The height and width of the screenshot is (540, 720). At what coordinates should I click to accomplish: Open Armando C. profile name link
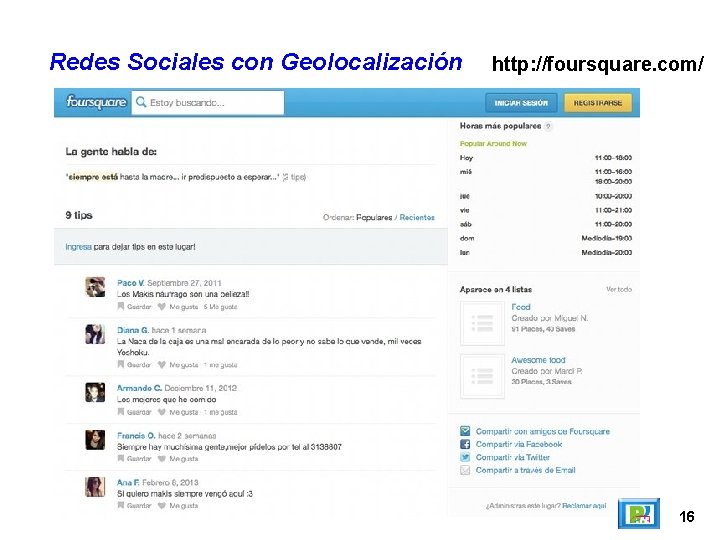pyautogui.click(x=139, y=388)
